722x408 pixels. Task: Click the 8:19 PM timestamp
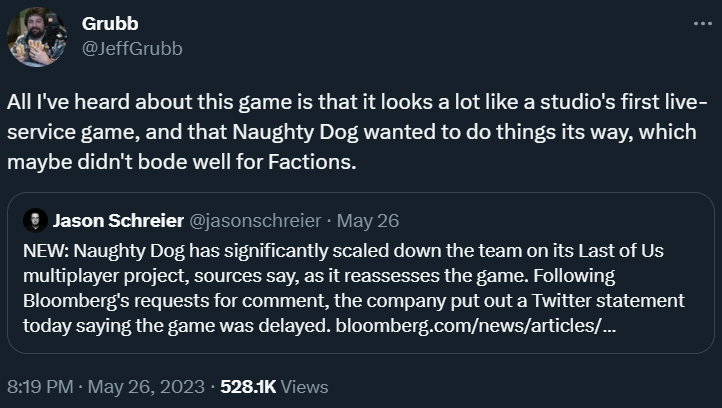click(39, 386)
